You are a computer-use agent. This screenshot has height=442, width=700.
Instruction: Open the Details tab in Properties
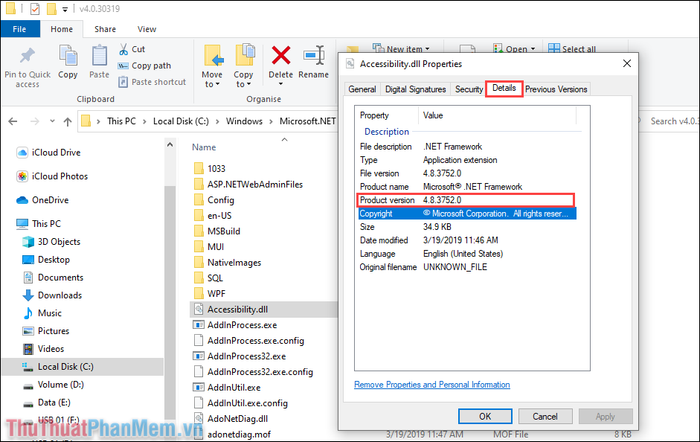(x=504, y=88)
